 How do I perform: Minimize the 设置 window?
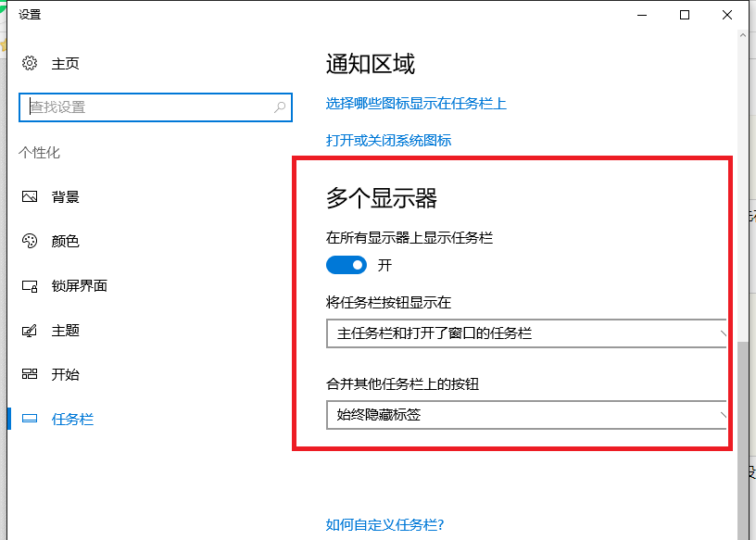coord(641,15)
